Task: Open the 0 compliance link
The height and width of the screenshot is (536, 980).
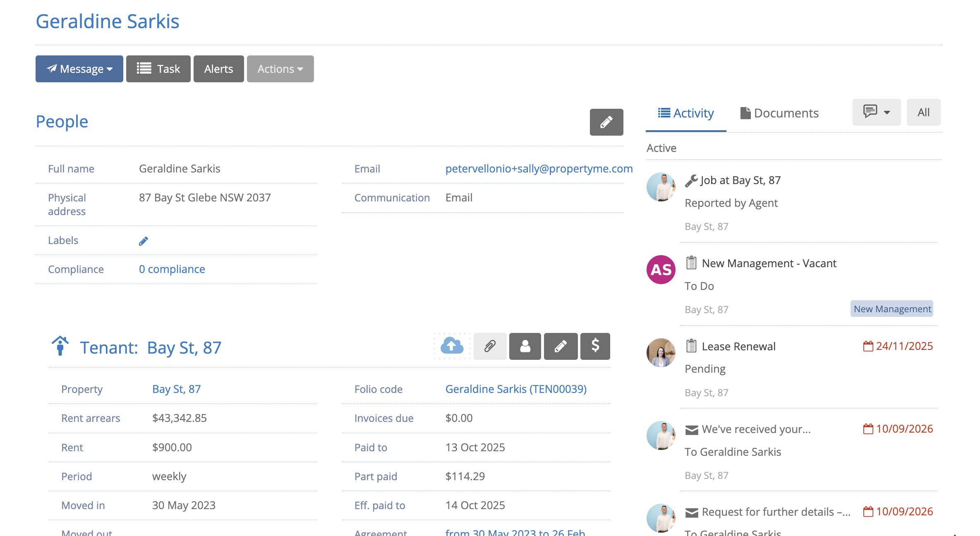Action: (x=172, y=269)
